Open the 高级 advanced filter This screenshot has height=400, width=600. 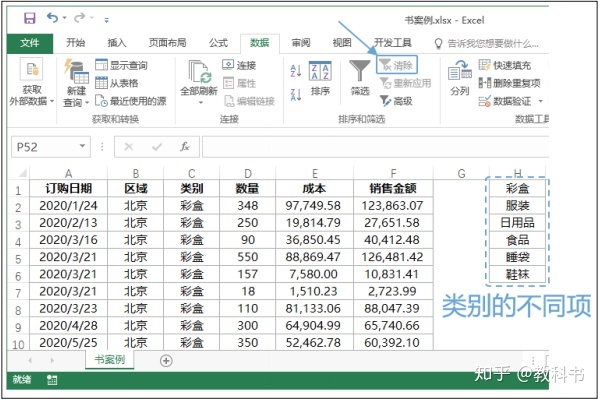pyautogui.click(x=396, y=101)
